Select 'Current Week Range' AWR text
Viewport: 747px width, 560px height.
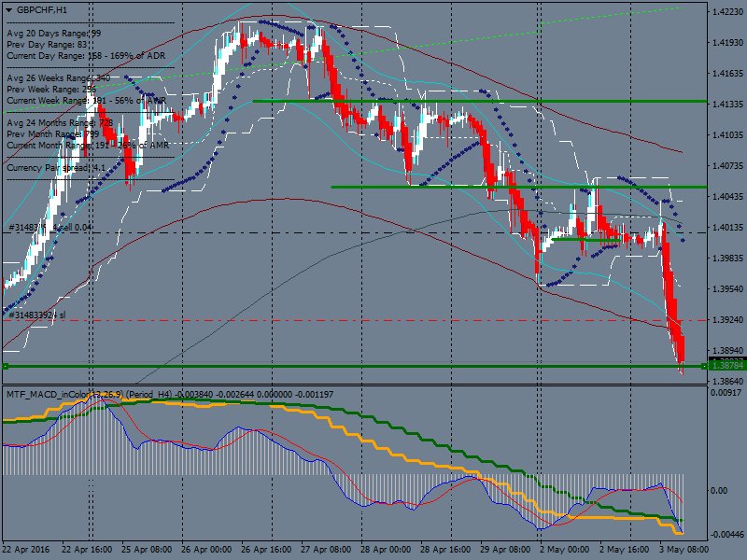tap(86, 101)
